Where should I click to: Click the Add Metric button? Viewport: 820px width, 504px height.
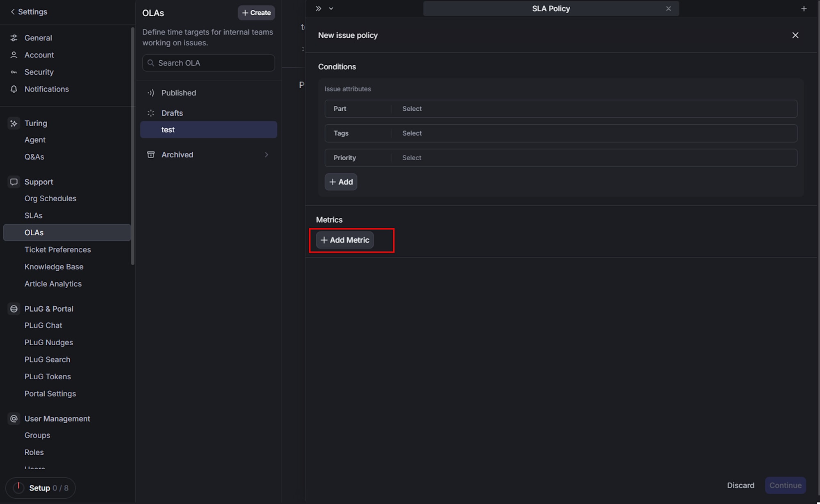344,240
